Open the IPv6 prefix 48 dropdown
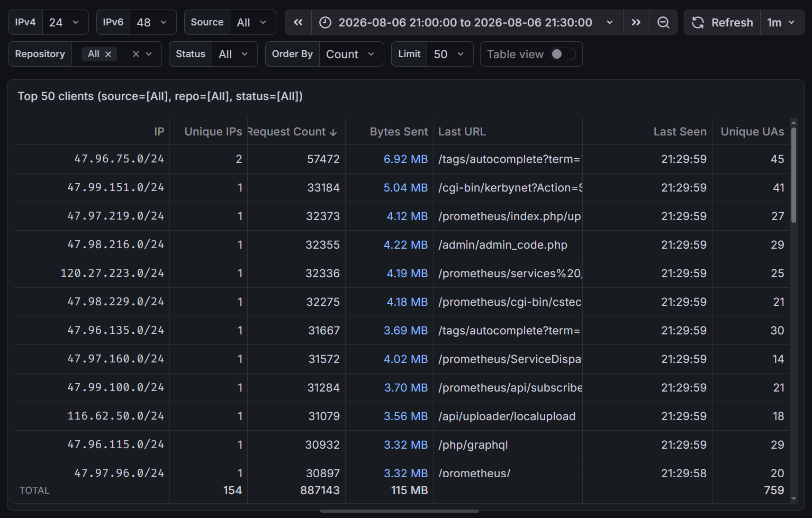 point(152,22)
